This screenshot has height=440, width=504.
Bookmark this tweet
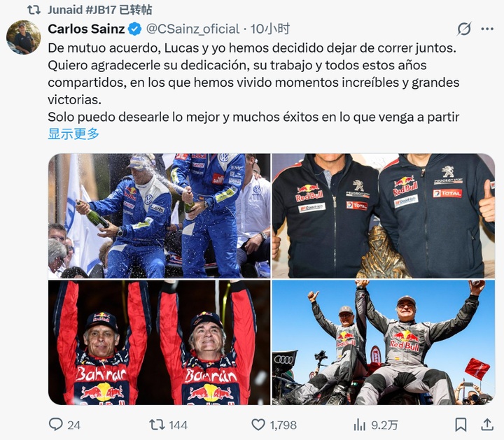click(x=461, y=425)
